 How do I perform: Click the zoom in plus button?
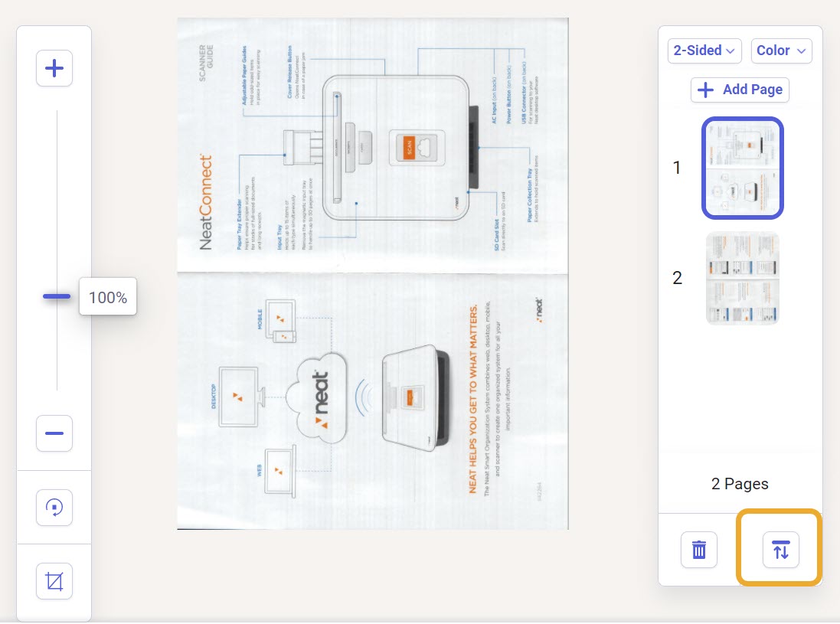pos(54,68)
